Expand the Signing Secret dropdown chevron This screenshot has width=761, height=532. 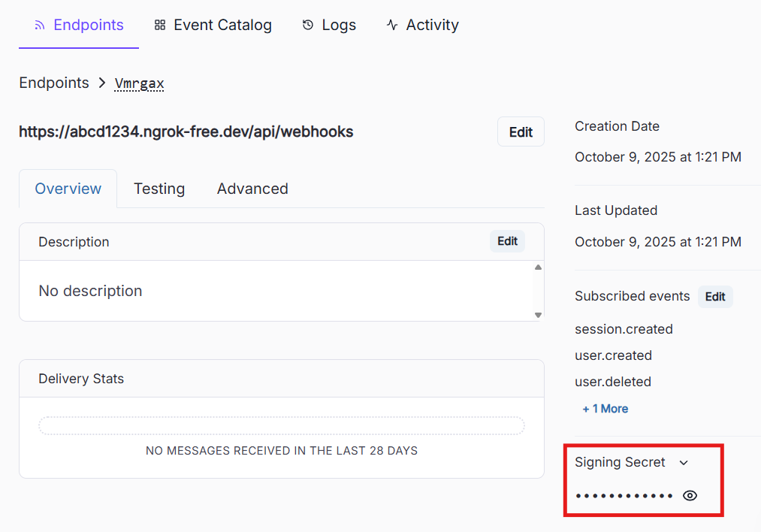(684, 463)
